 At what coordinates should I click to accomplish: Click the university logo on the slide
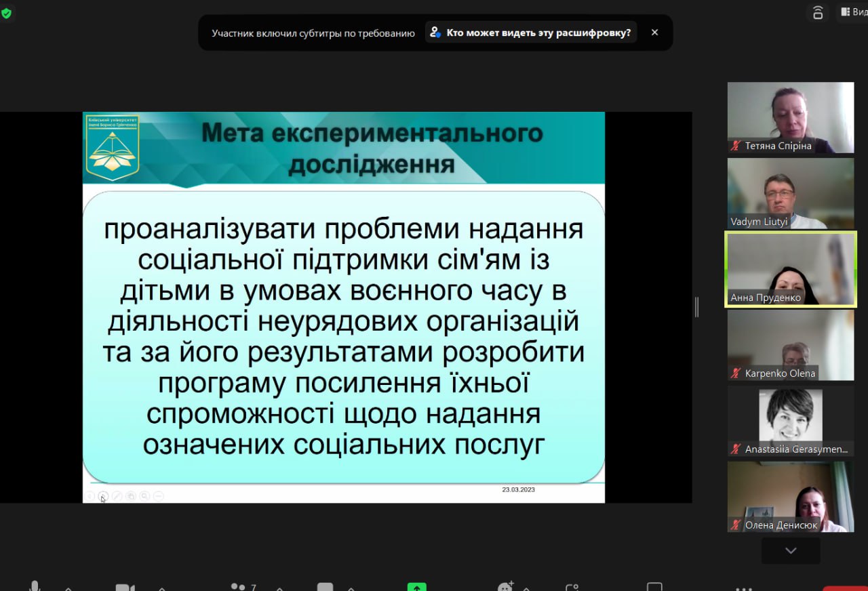tap(113, 148)
